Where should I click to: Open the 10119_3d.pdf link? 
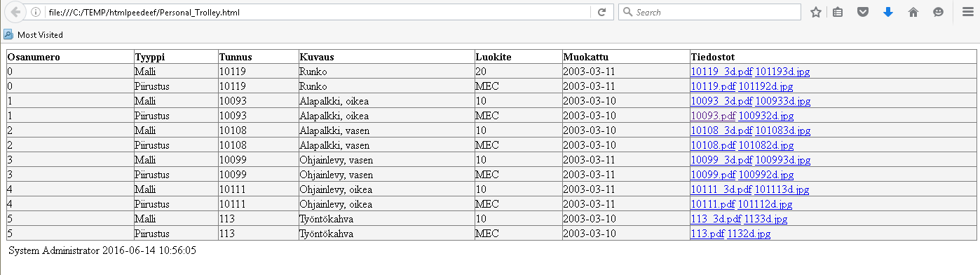[x=721, y=72]
